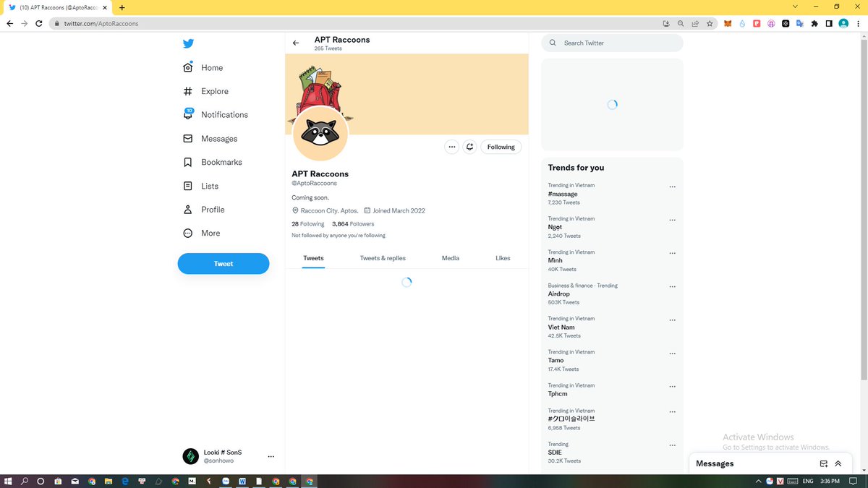This screenshot has height=488, width=868.
Task: Open the More sidebar menu
Action: pos(201,233)
